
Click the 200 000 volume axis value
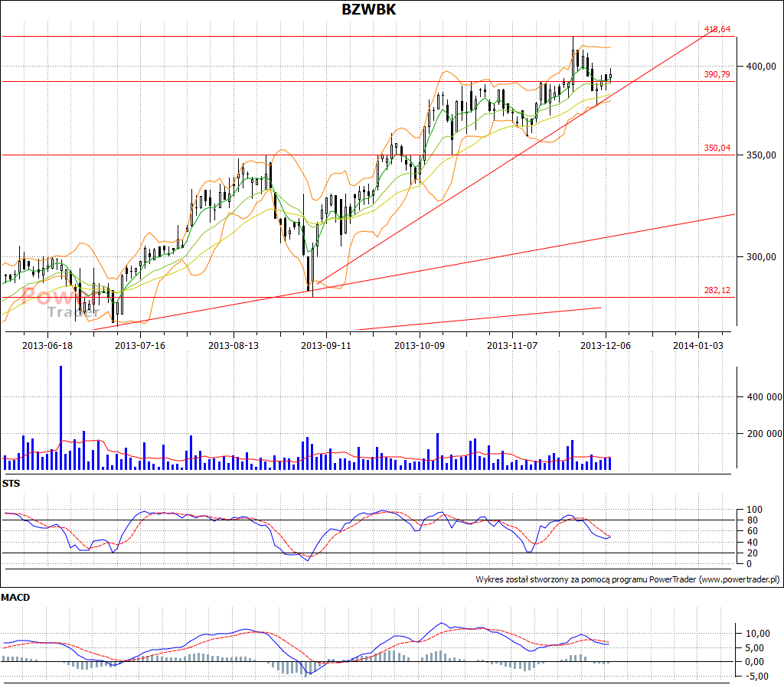point(765,434)
